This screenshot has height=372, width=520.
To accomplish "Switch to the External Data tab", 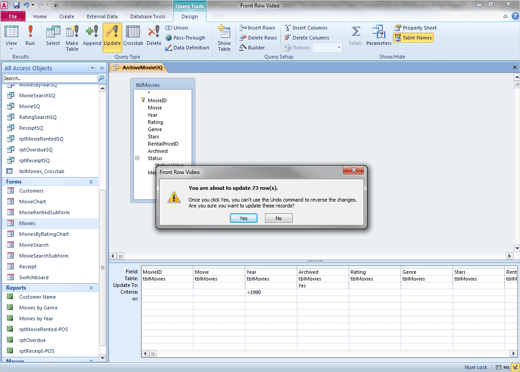I will point(102,16).
